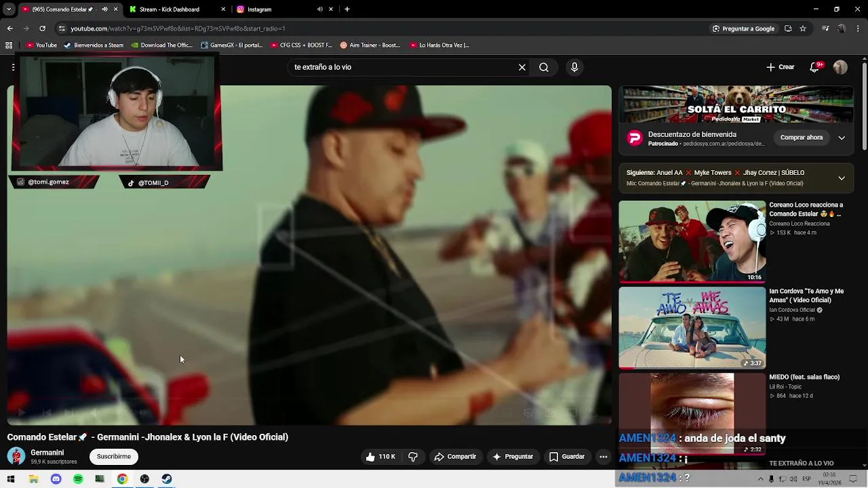Viewport: 868px width, 488px height.
Task: Open File Explorer from the taskbar
Action: click(x=33, y=479)
